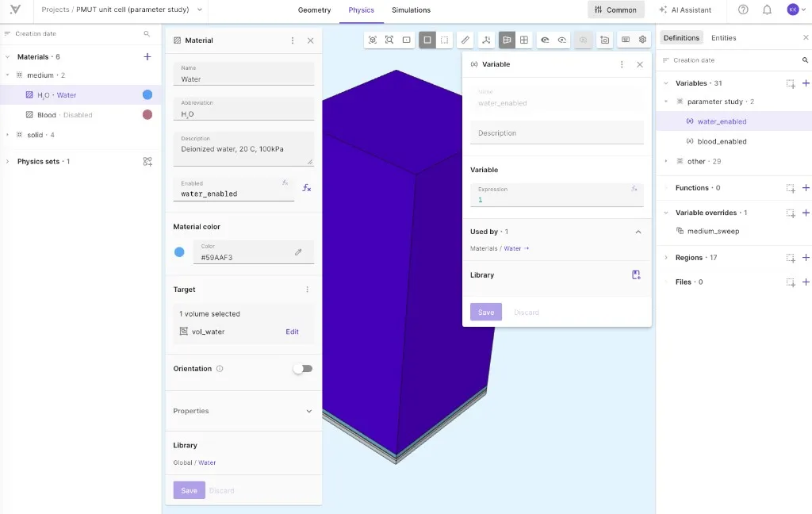Image resolution: width=812 pixels, height=514 pixels.
Task: Expand the Properties section
Action: pos(309,412)
